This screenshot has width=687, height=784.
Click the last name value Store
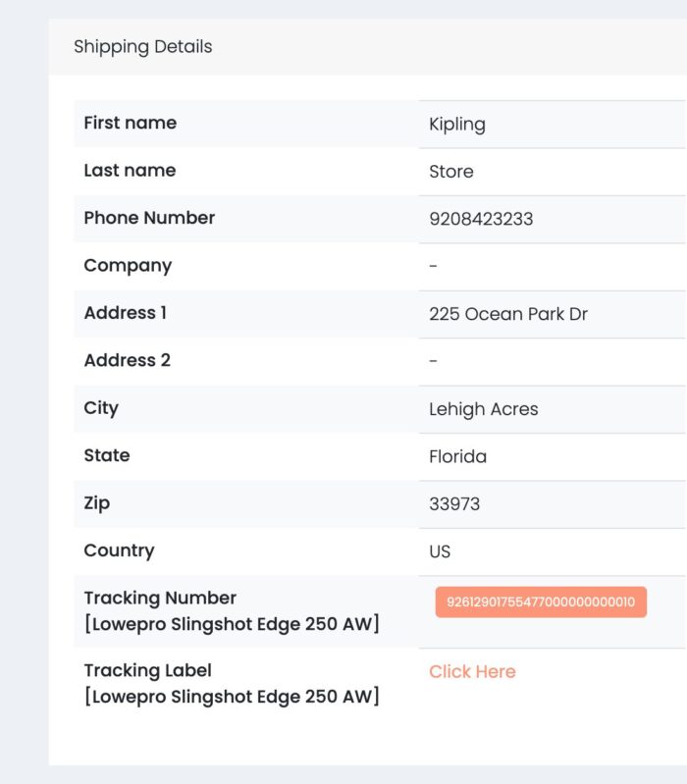451,172
